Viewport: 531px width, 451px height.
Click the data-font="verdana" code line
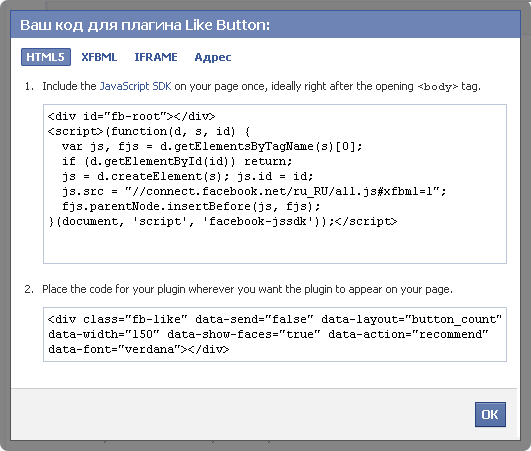[x=139, y=349]
